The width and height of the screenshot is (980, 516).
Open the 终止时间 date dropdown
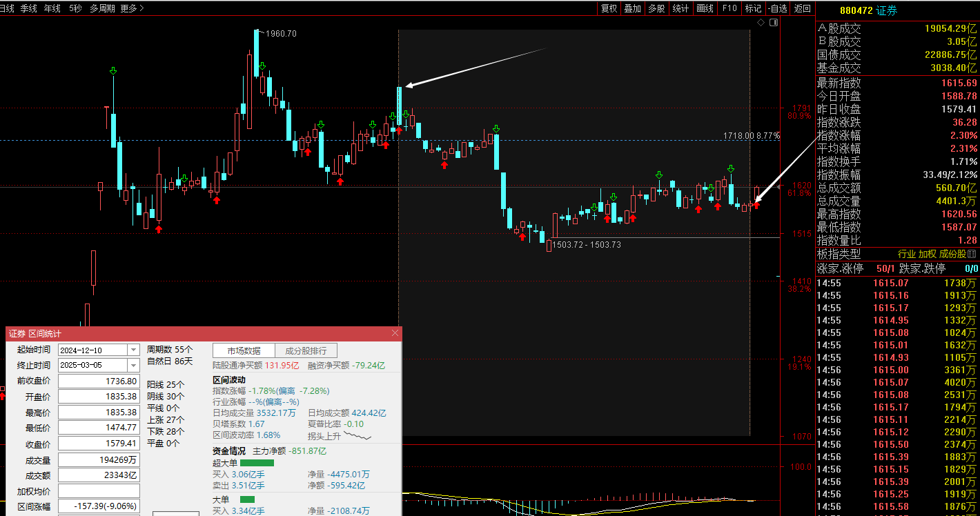tap(133, 365)
